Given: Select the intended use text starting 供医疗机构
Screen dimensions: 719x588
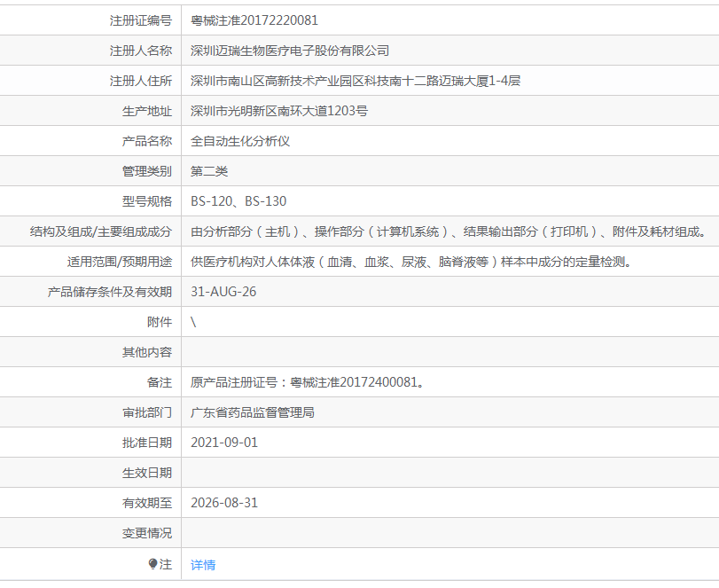Looking at the screenshot, I should 410,262.
